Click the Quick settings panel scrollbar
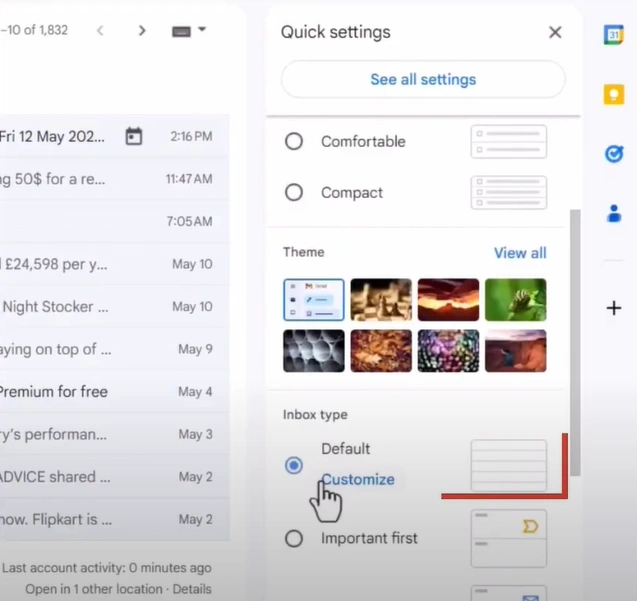637x601 pixels. [575, 343]
